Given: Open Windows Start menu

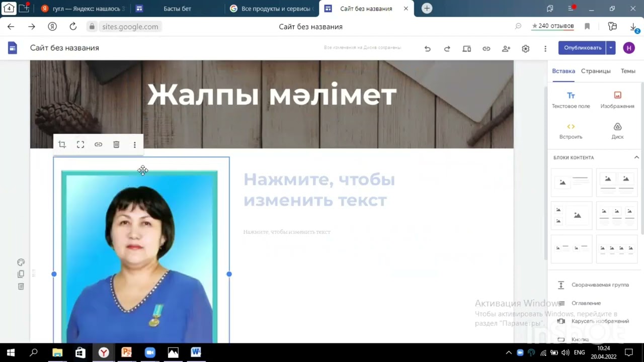Looking at the screenshot, I should coord(11,352).
